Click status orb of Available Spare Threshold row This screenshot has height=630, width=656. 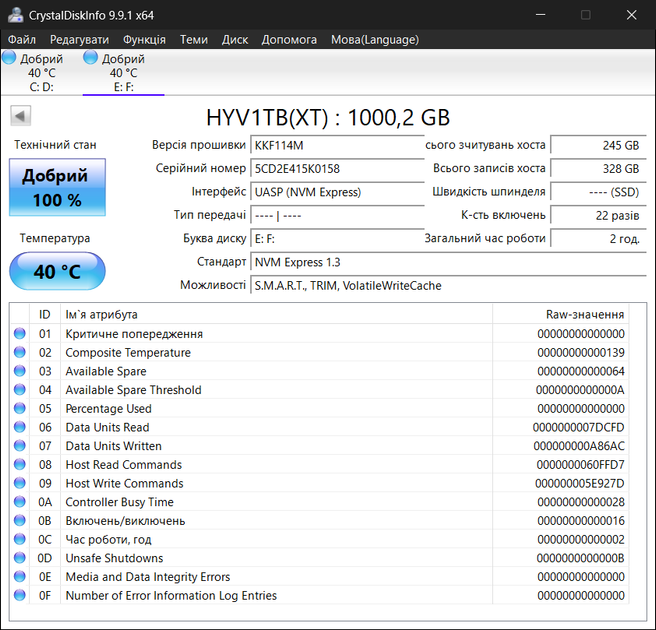point(20,389)
